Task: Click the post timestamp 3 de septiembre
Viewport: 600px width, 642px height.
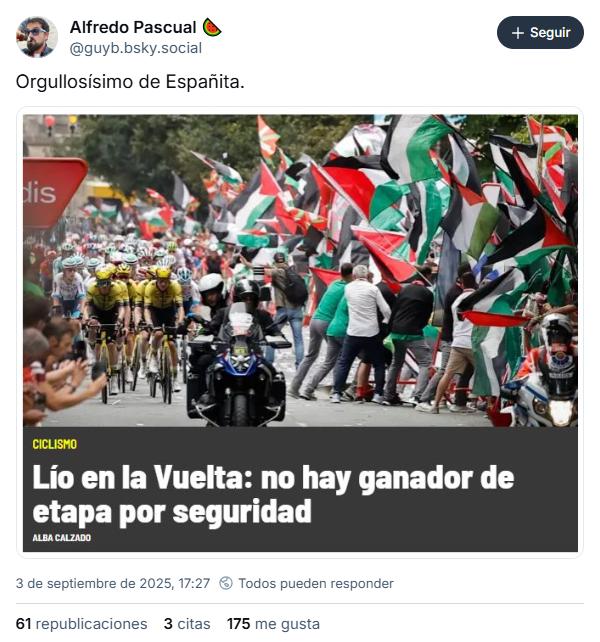Action: tap(113, 583)
